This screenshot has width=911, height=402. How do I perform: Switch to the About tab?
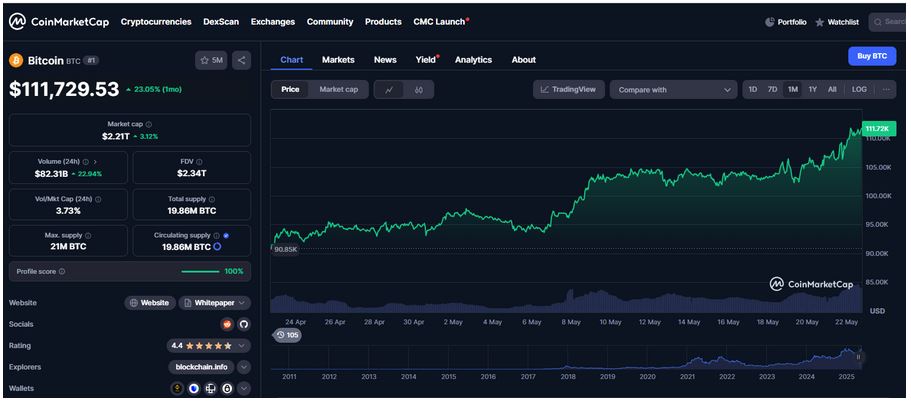[523, 60]
